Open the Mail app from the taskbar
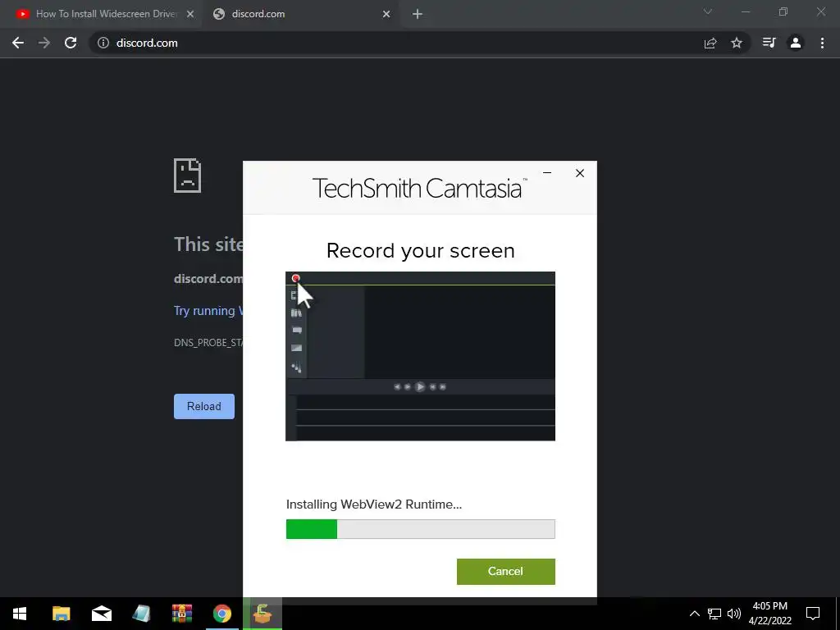 [101, 614]
